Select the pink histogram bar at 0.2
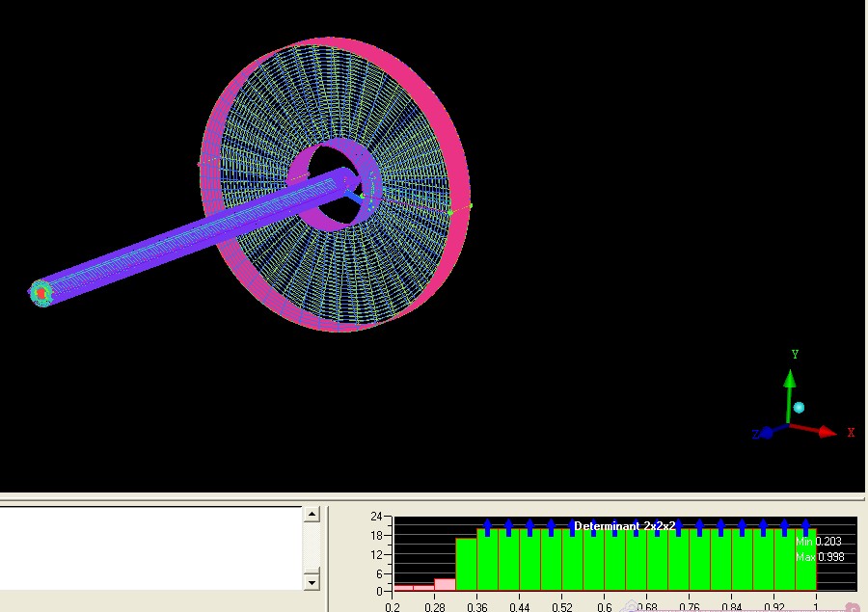Image resolution: width=868 pixels, height=612 pixels. (x=403, y=587)
